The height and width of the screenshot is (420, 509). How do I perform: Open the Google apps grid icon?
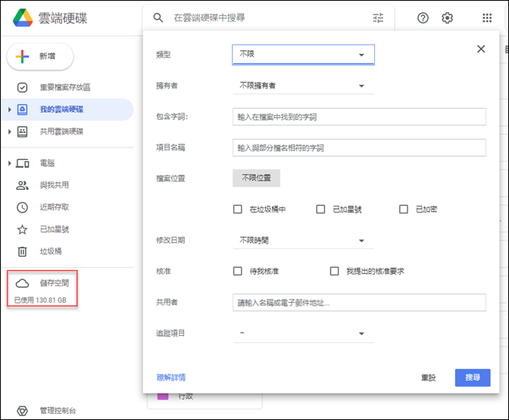(487, 18)
